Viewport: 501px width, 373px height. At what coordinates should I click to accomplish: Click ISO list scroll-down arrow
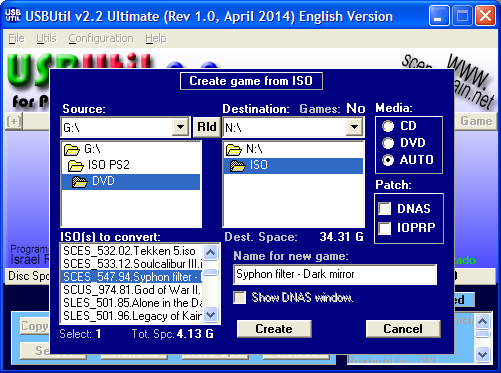(211, 314)
